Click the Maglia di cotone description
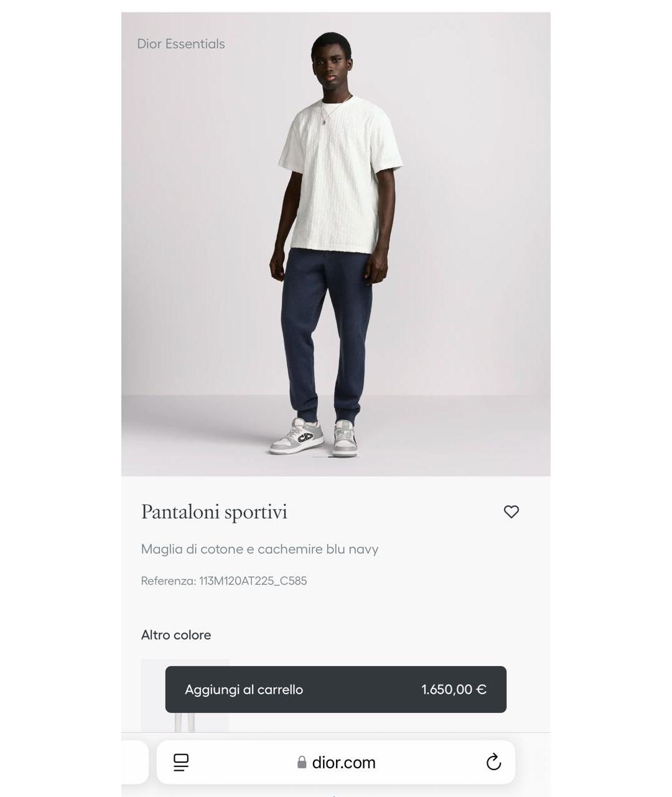Screen dimensions: 672x797 coord(259,549)
